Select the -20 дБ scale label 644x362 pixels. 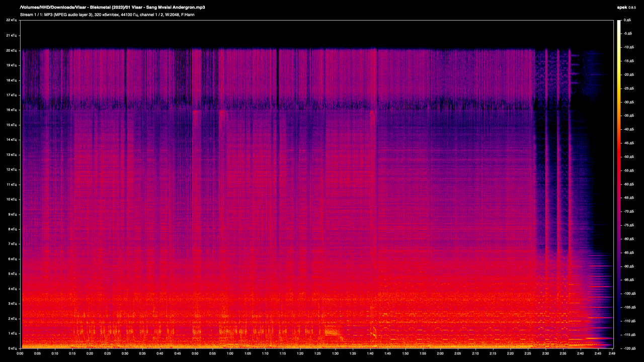coord(629,75)
